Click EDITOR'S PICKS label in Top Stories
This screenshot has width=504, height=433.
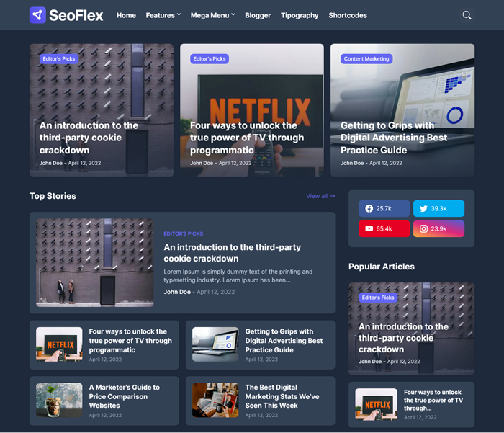[183, 233]
